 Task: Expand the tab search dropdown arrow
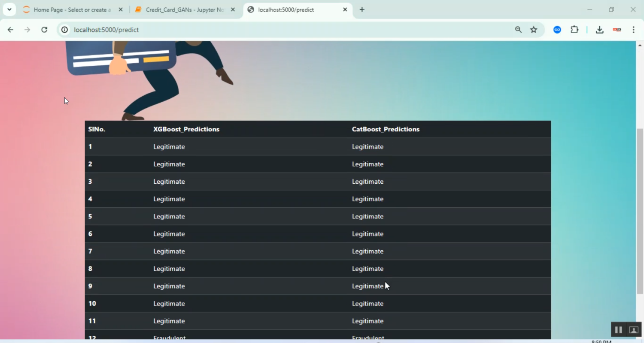click(9, 9)
